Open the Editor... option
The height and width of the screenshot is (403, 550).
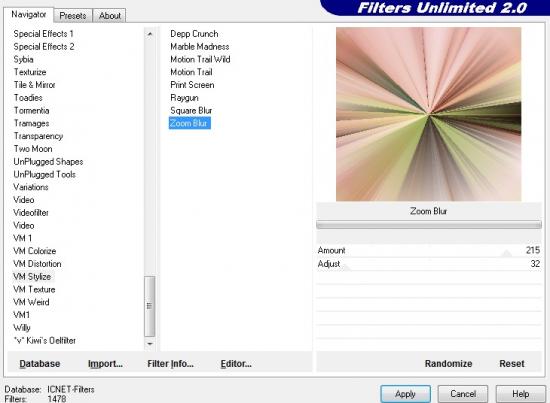click(x=236, y=364)
